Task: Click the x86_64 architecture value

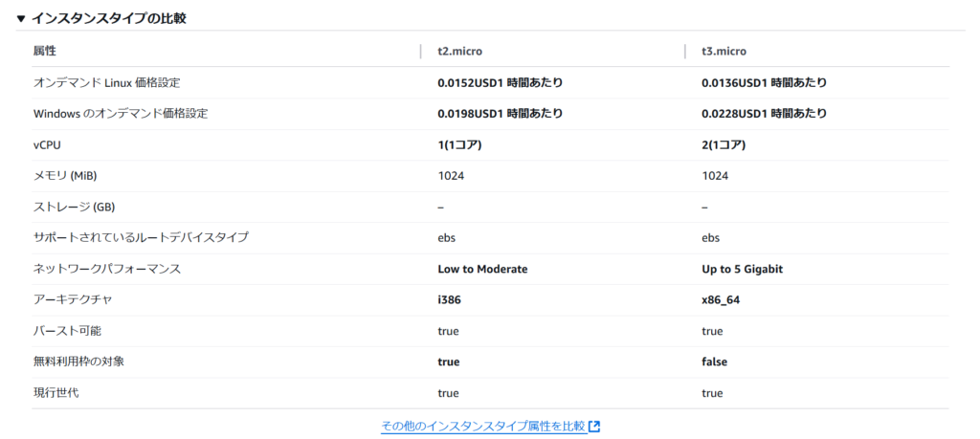Action: pos(722,300)
